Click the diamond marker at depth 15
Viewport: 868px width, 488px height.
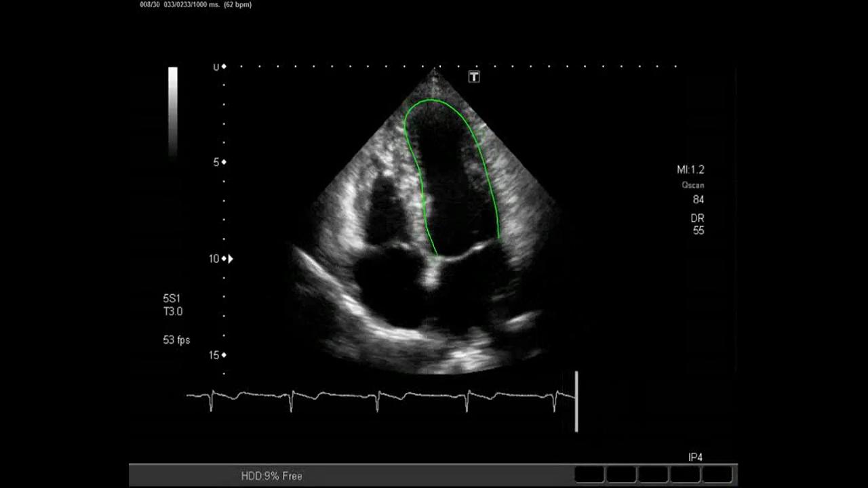224,355
